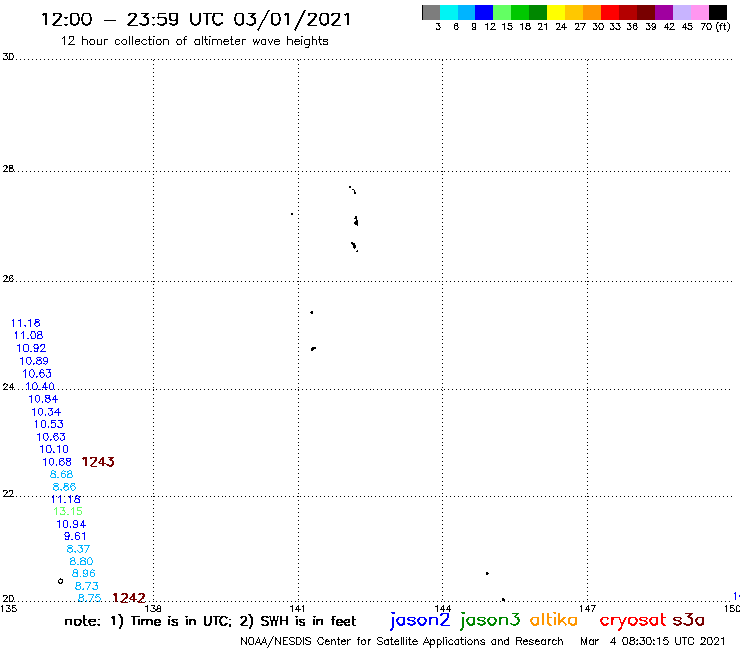Screen dimensions: 740x650
Task: Click wave height value 8.80
Action: [x=81, y=561]
